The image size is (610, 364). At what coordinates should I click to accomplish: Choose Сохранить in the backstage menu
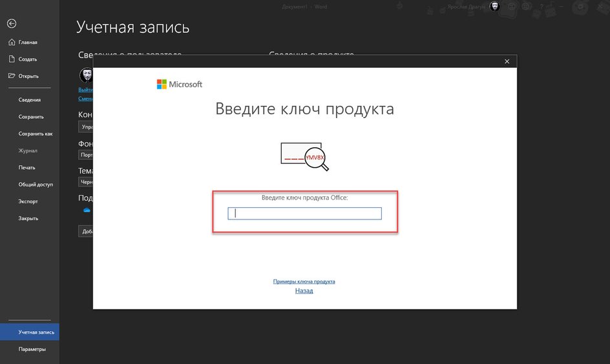pyautogui.click(x=31, y=117)
